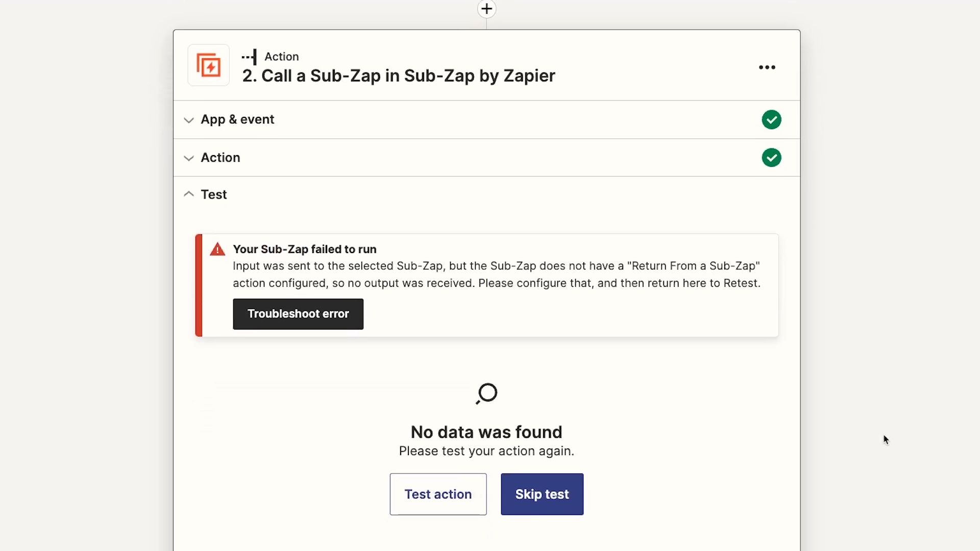Screen dimensions: 980x551
Task: Expand the Action section chevron
Action: [189, 158]
